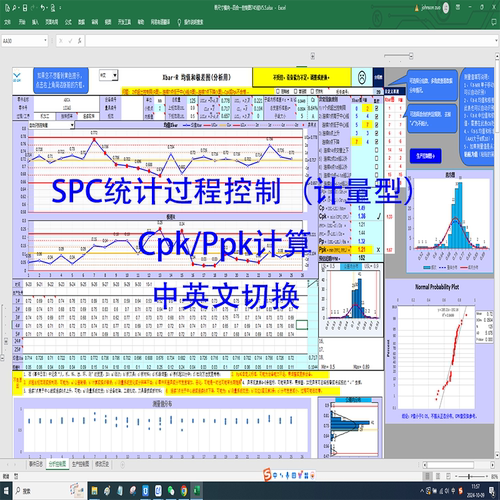Screen dimensions: 500x500
Task: Check the rule 4 alternating-points checkbox
Action: 377,150
